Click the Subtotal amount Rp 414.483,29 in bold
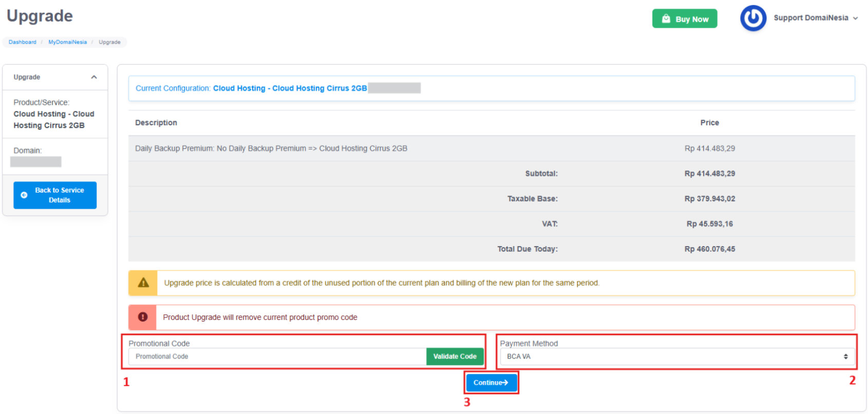Image resolution: width=868 pixels, height=414 pixels. (709, 174)
